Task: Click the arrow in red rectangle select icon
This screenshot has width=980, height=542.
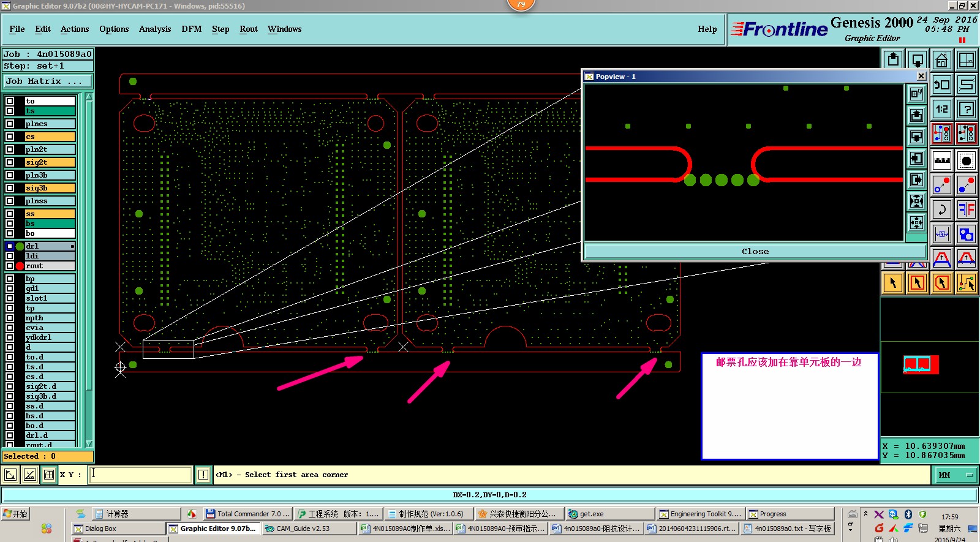Action: coord(918,283)
